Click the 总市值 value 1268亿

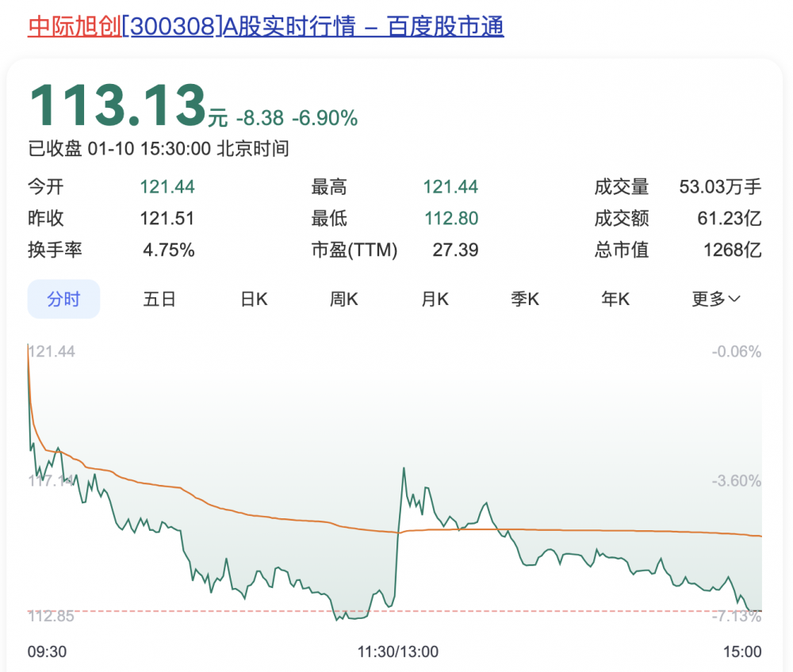pyautogui.click(x=732, y=250)
